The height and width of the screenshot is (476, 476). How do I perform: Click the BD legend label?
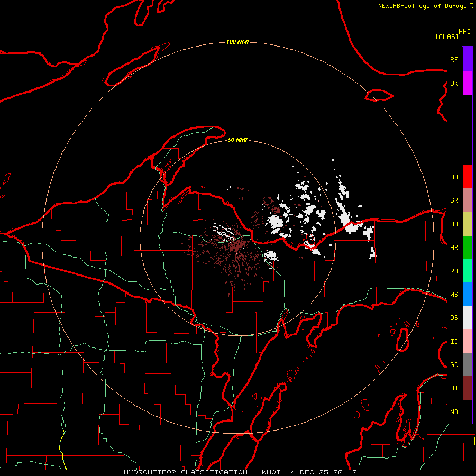click(x=454, y=224)
